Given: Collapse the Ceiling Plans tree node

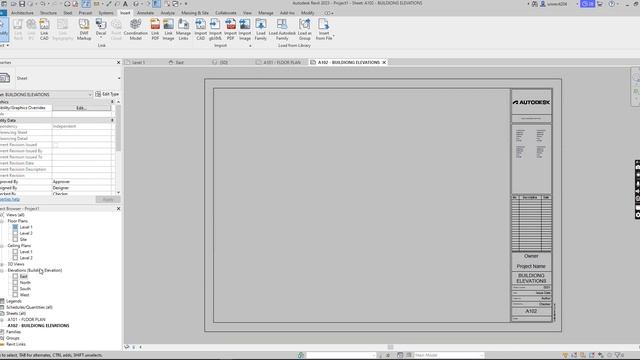Looking at the screenshot, I should (2, 246).
